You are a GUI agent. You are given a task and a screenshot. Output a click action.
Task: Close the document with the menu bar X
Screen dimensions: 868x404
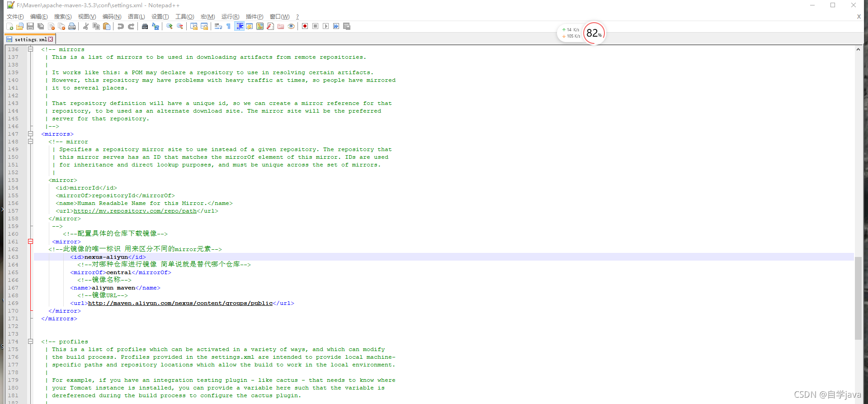pyautogui.click(x=859, y=17)
